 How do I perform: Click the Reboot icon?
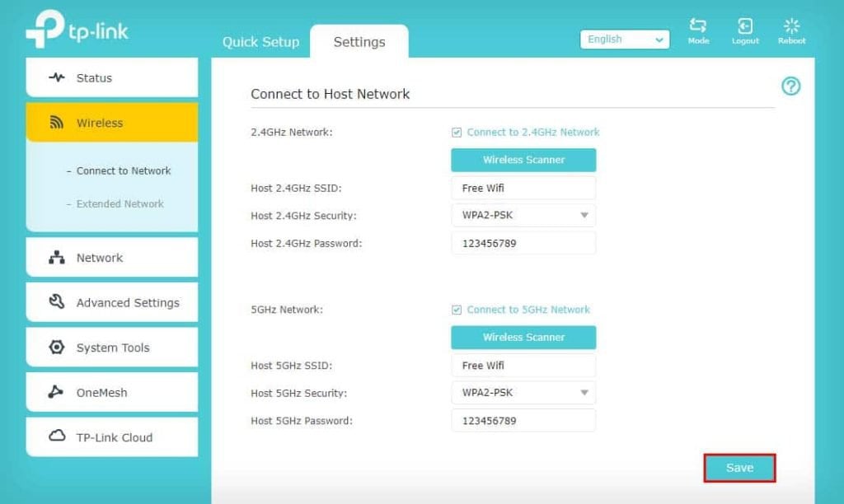pyautogui.click(x=791, y=26)
